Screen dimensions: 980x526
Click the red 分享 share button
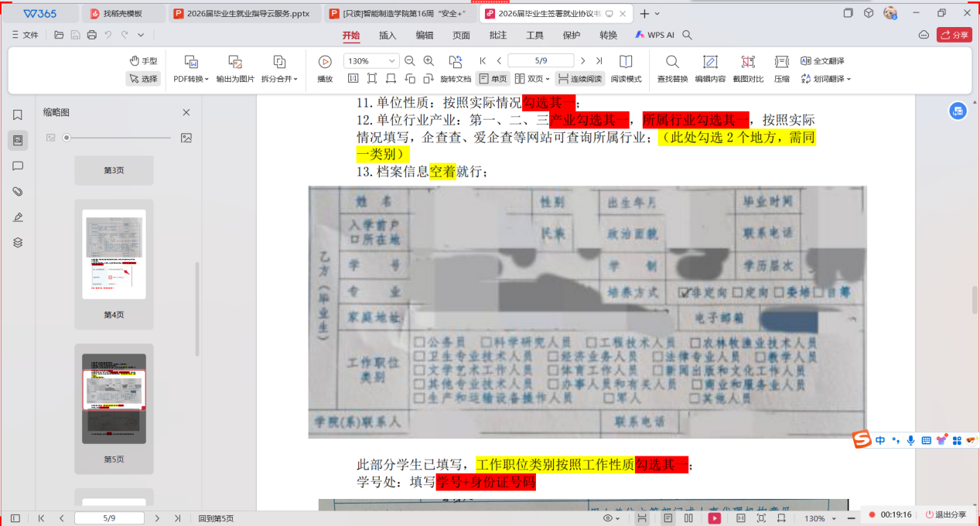pyautogui.click(x=954, y=35)
